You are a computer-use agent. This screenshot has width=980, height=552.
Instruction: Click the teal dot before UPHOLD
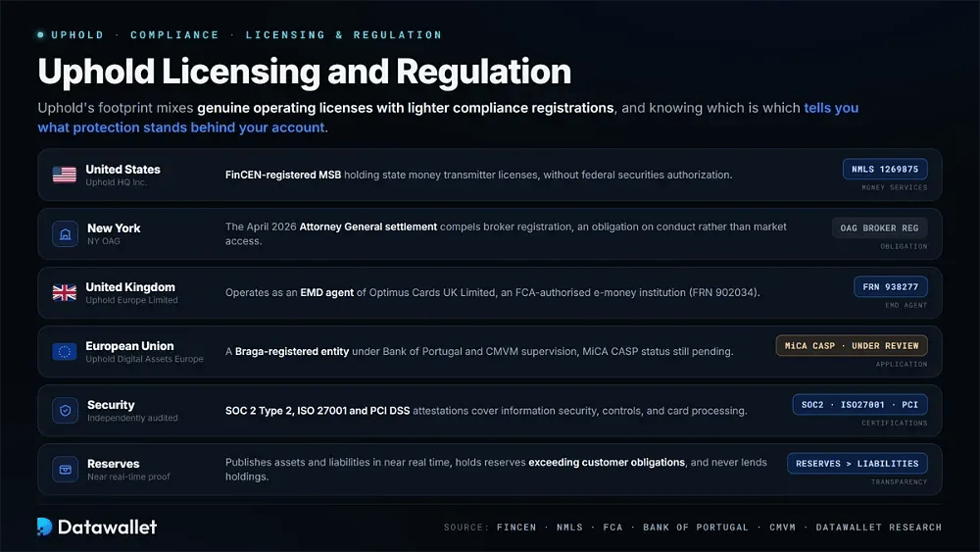tap(40, 35)
